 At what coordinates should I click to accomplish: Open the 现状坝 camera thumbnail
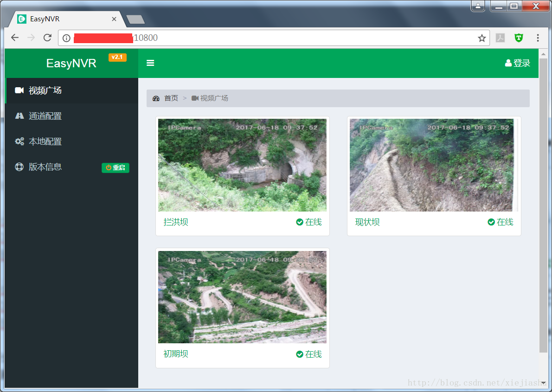click(x=434, y=165)
